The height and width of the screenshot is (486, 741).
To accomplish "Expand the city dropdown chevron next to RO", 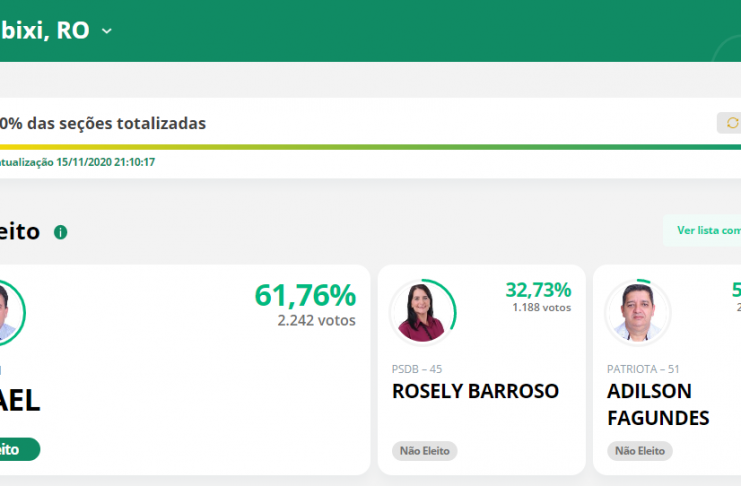I will coord(107,31).
